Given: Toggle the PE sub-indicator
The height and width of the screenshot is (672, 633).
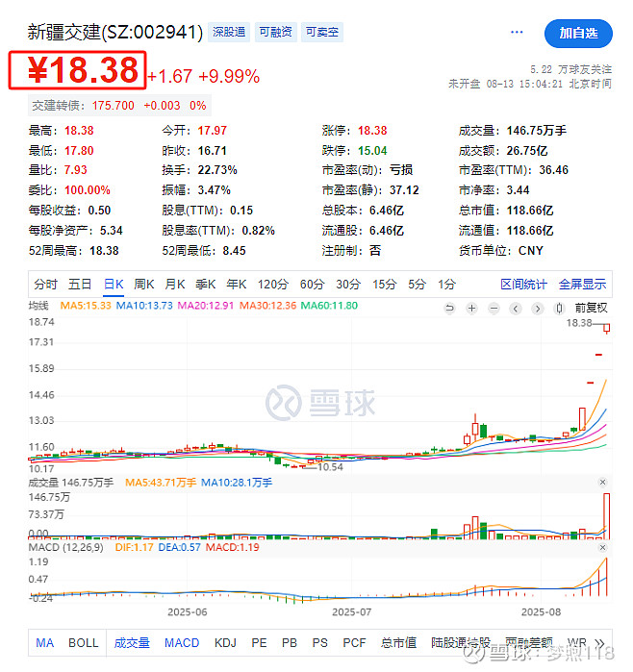Looking at the screenshot, I should (259, 643).
